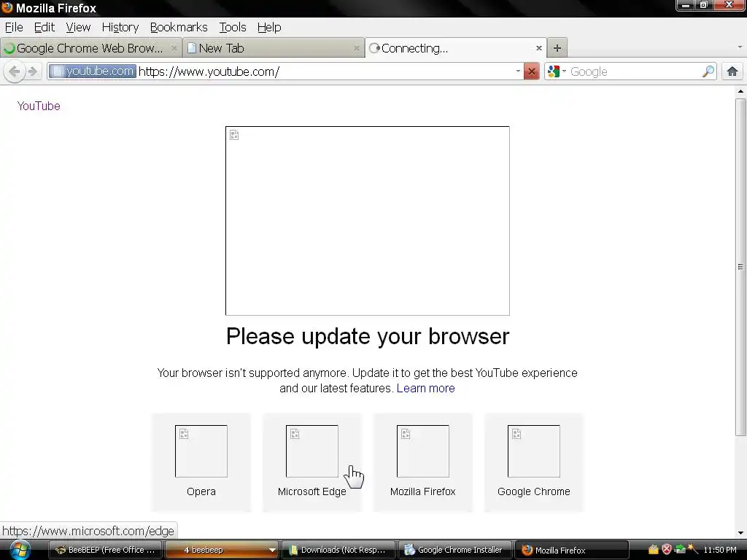Choose the Microsoft Edge browser card
The height and width of the screenshot is (560, 747).
click(312, 462)
